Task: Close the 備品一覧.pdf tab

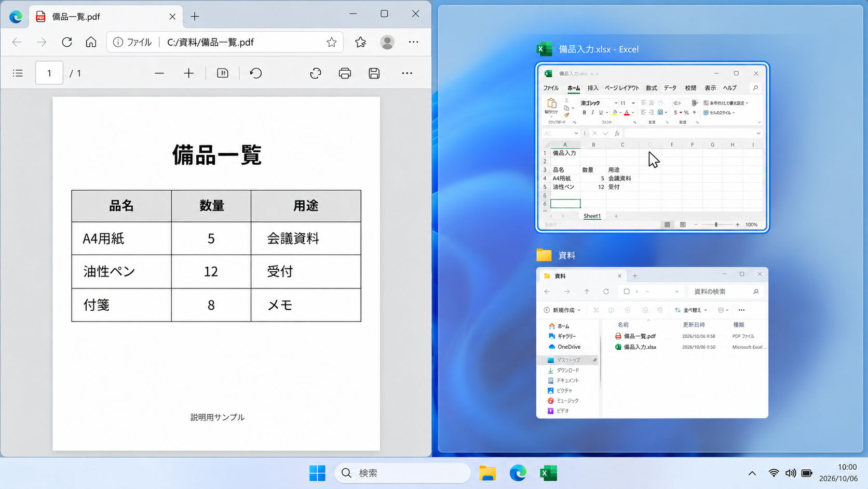Action: (172, 17)
